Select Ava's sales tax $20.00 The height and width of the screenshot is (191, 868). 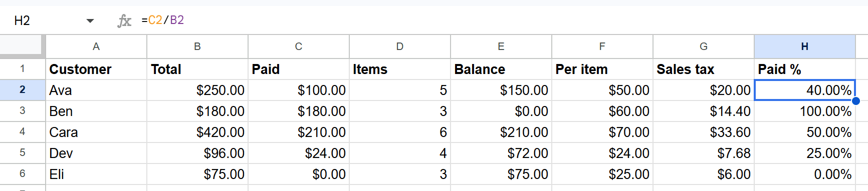pos(704,90)
